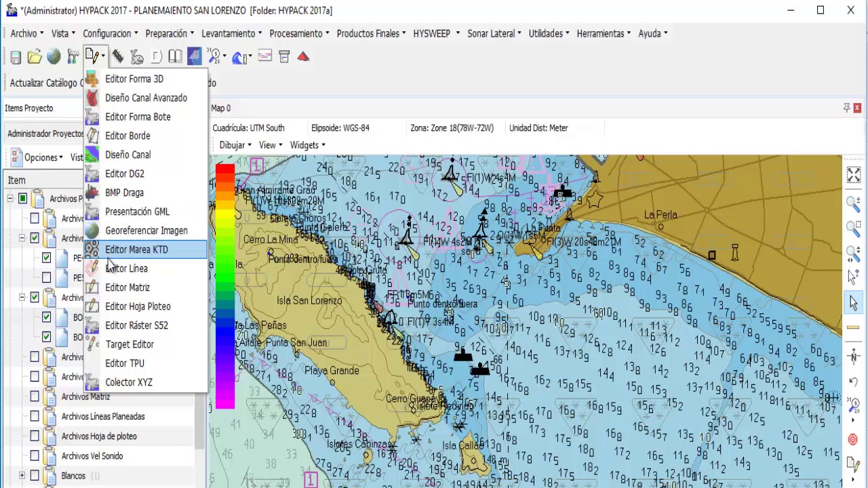Uncheck the first PE file checkbox

click(46, 258)
